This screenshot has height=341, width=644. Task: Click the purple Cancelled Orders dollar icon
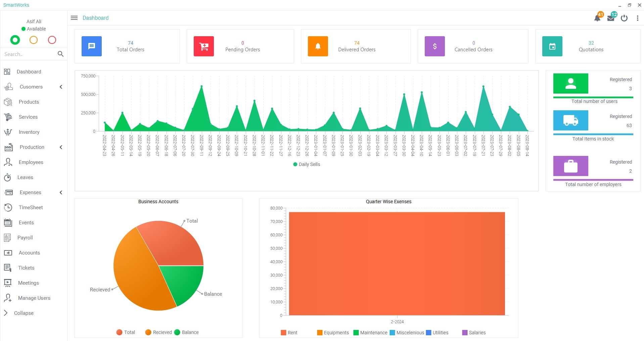point(435,46)
